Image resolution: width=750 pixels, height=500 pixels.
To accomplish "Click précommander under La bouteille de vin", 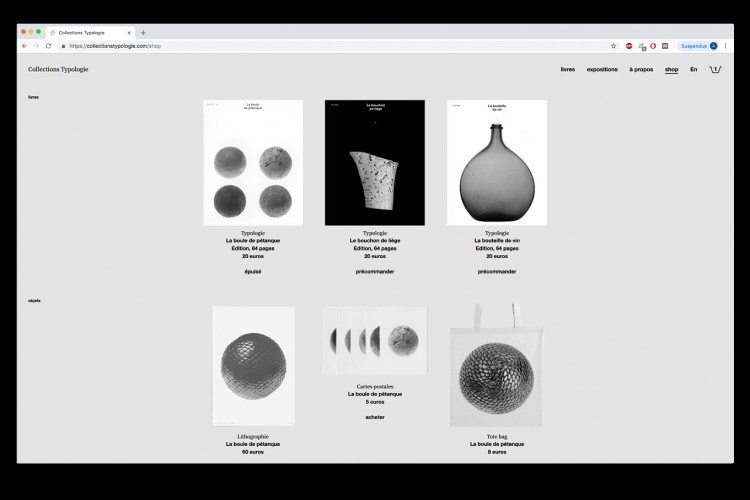I will 497,271.
